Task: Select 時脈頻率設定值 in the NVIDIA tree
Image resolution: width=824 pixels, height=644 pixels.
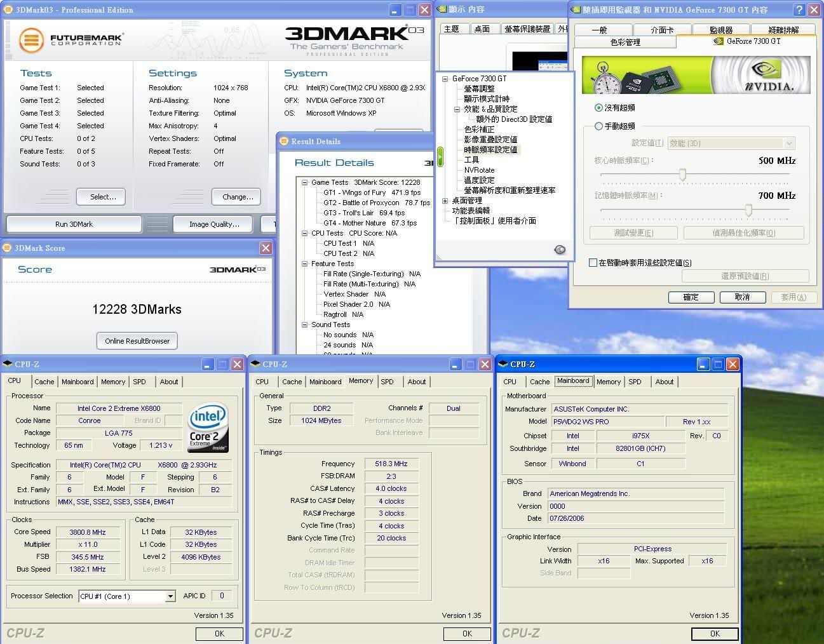Action: pos(490,150)
